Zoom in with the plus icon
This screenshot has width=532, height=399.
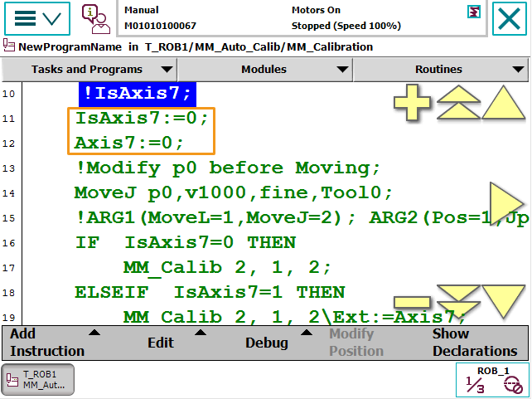[x=412, y=105]
